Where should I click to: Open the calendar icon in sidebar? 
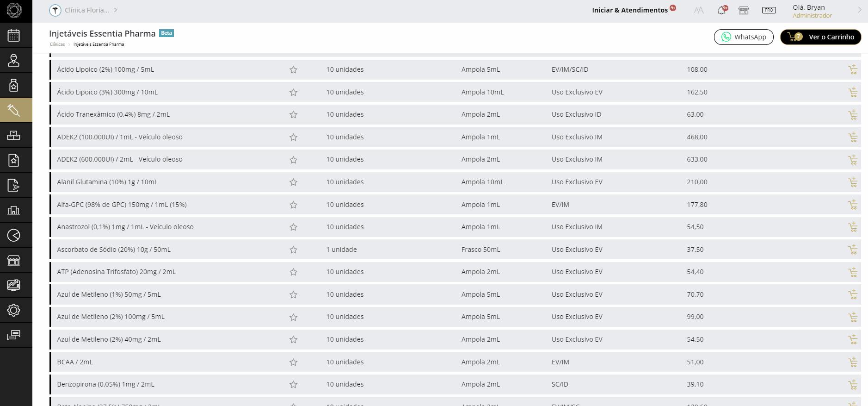14,35
